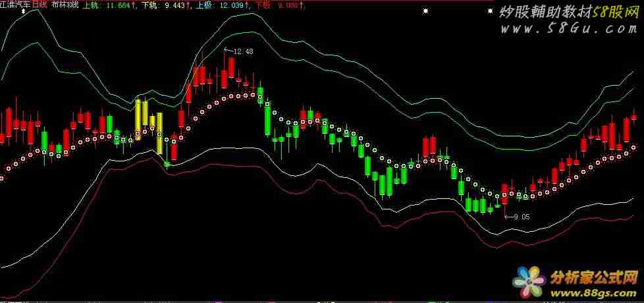The image size is (644, 303).
Task: Select the 上轨 11.664 value in header
Action: (x=109, y=5)
